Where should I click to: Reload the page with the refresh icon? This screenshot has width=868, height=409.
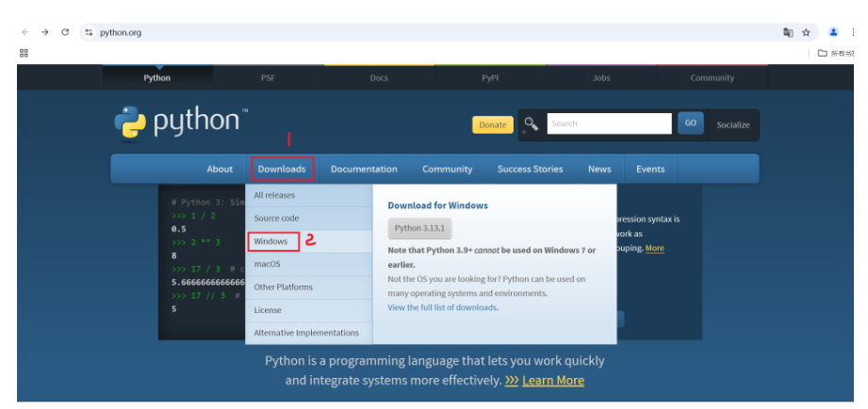65,32
